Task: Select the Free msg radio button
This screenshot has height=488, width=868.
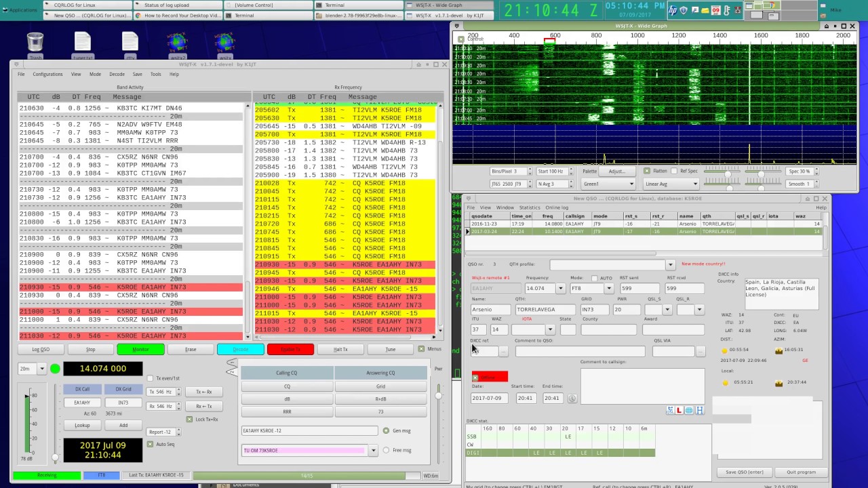Action: (x=386, y=450)
